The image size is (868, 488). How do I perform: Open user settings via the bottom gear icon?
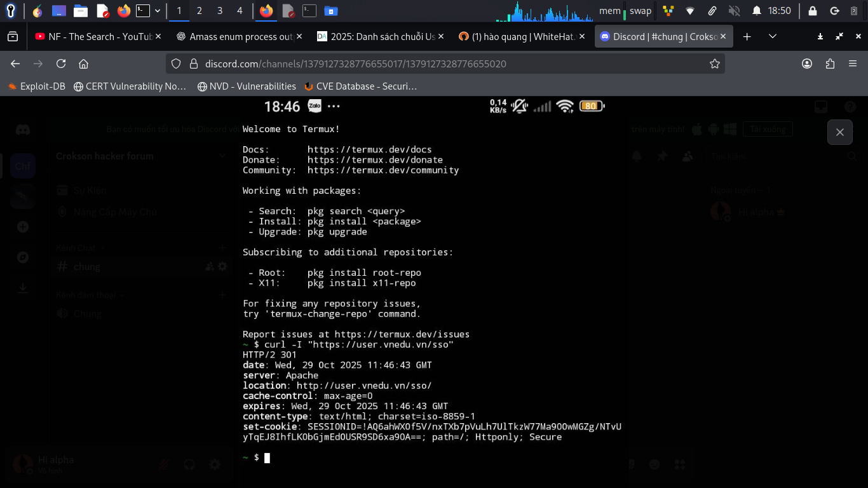pos(216,464)
